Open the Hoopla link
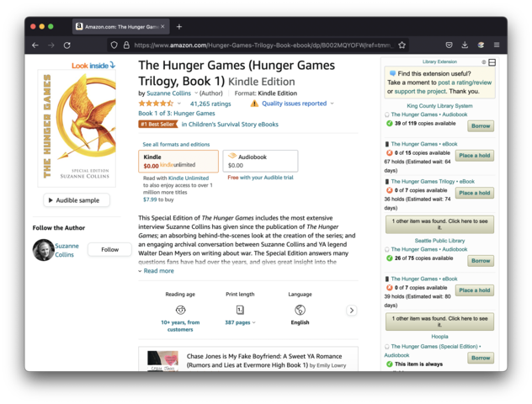 tap(439, 337)
